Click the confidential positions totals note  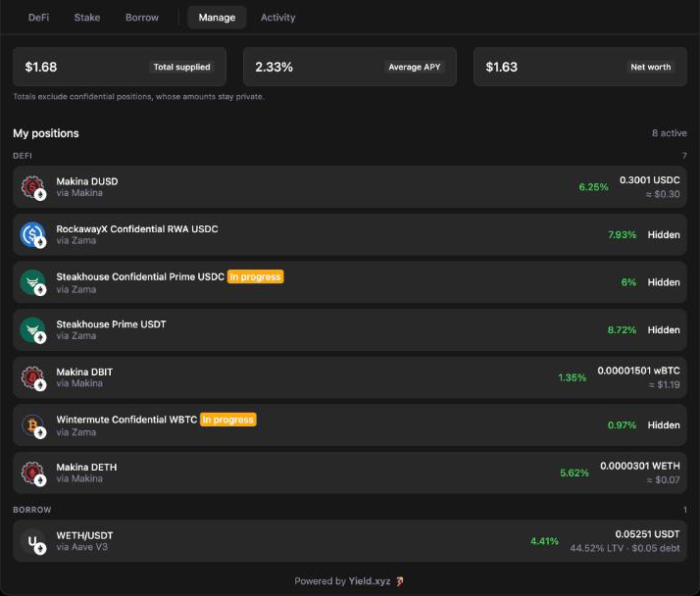click(138, 96)
